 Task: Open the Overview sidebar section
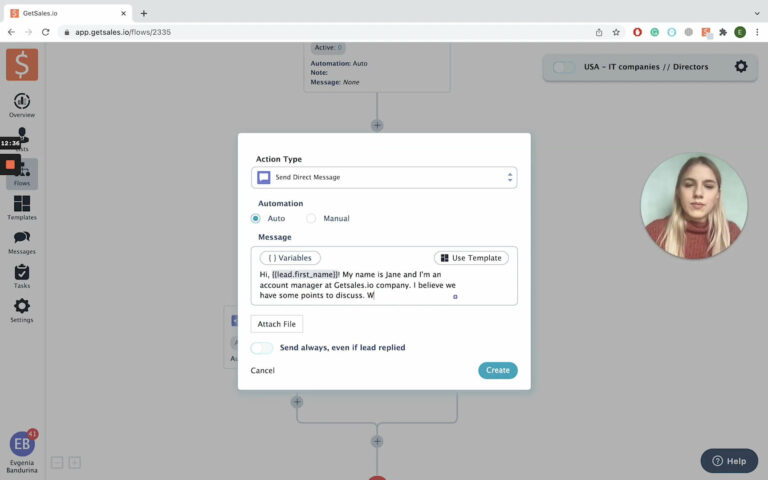pyautogui.click(x=22, y=105)
